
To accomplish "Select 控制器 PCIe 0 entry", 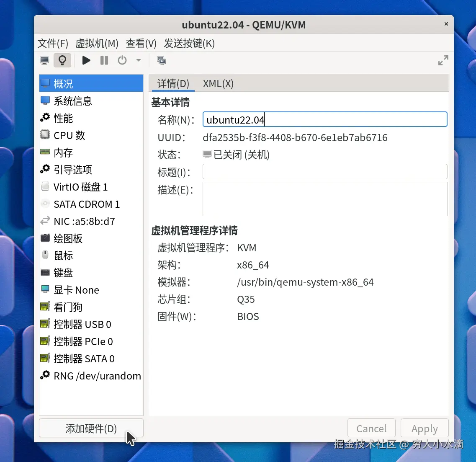I will coord(91,341).
